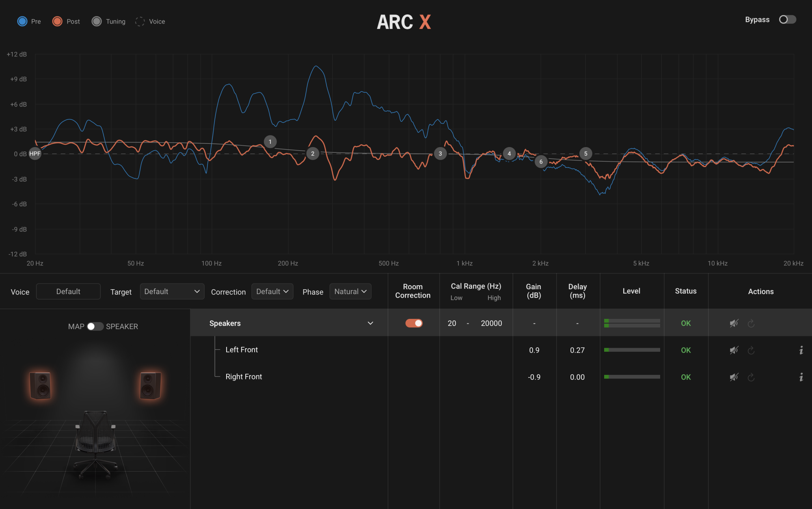
Task: Select the HPF filter node
Action: tap(35, 154)
